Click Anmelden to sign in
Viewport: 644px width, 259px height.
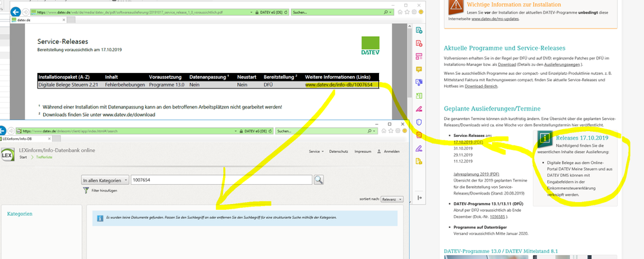click(388, 152)
